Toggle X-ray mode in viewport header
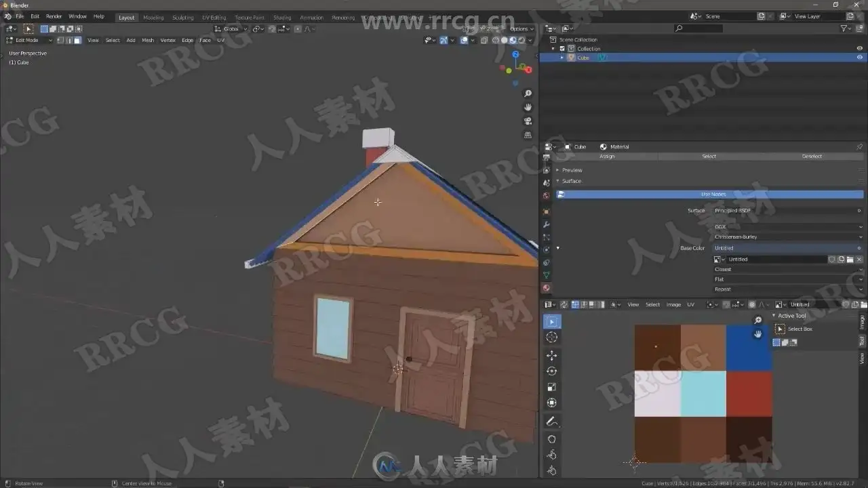Viewport: 868px width, 488px height. [484, 40]
